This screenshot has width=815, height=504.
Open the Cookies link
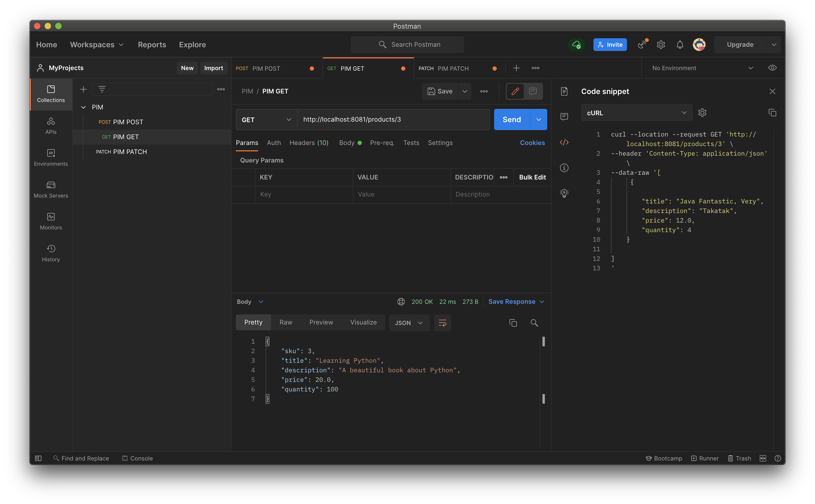click(532, 143)
